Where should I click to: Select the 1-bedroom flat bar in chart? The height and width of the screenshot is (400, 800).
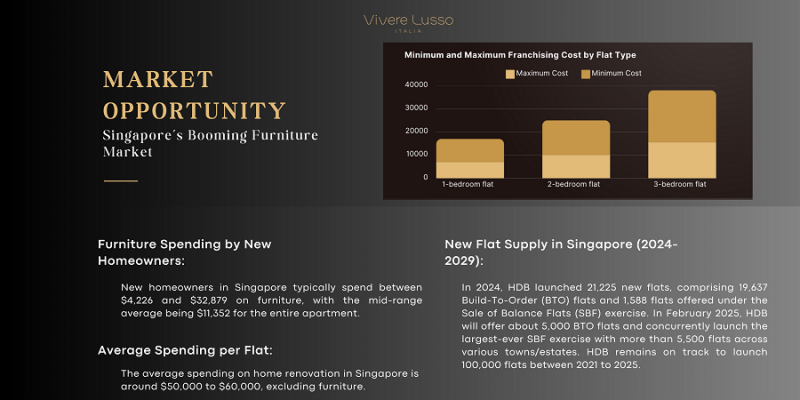pyautogui.click(x=470, y=158)
